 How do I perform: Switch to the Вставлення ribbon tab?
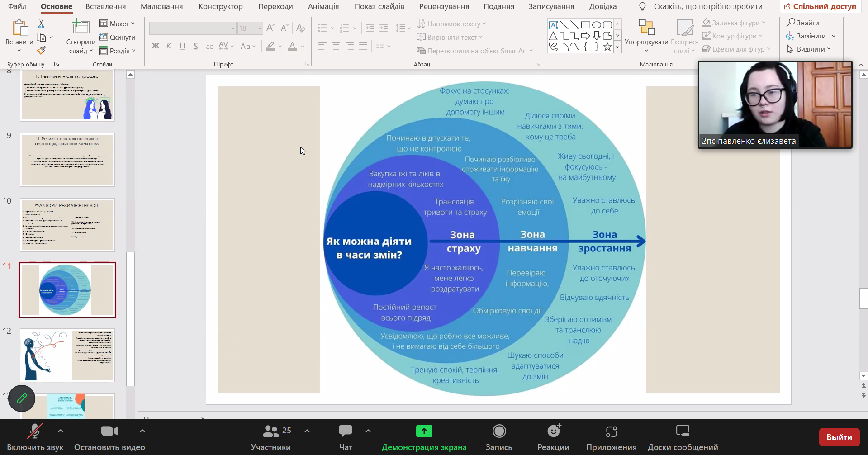click(106, 6)
